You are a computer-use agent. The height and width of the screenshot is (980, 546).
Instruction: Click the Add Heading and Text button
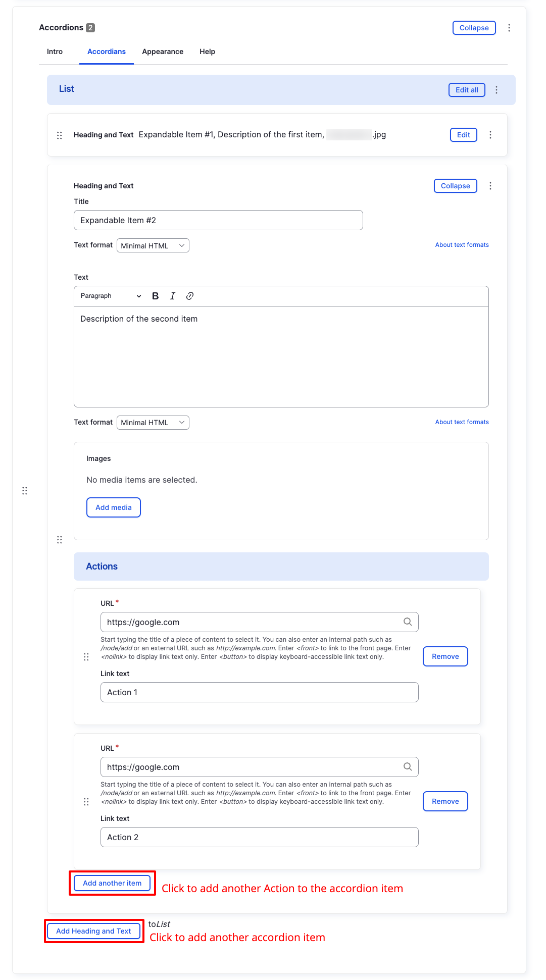(93, 931)
